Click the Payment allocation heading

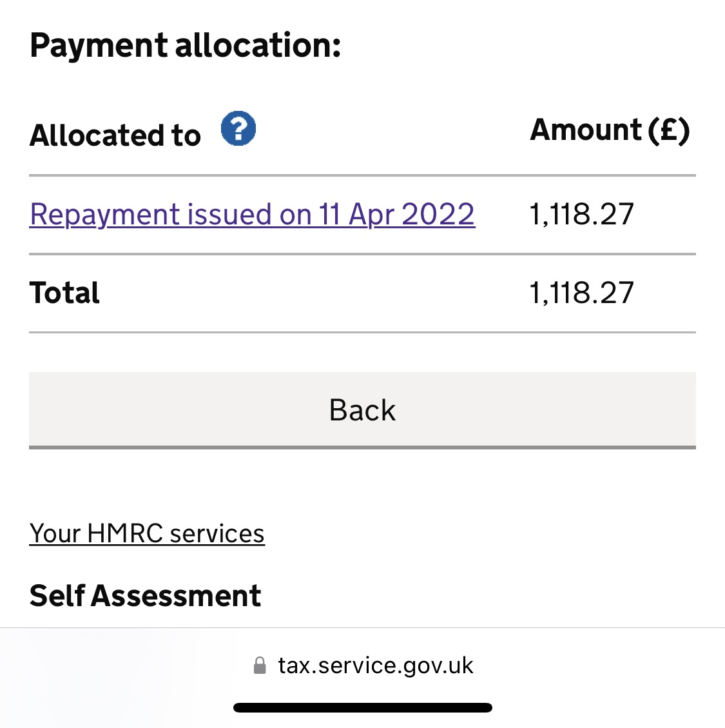[185, 46]
